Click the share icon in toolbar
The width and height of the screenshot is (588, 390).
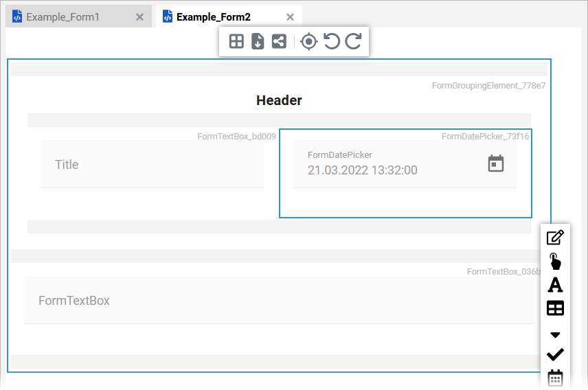click(279, 41)
